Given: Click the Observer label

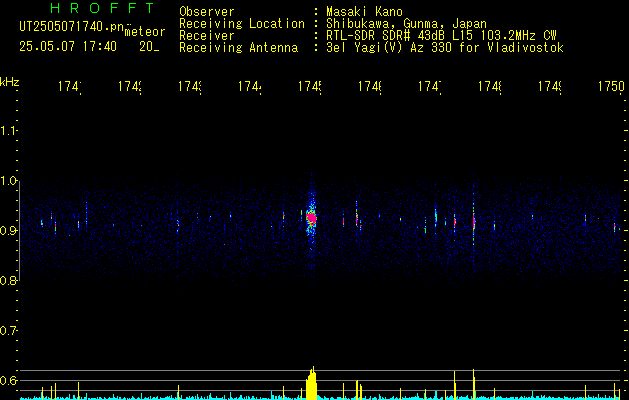Looking at the screenshot, I should (x=207, y=12).
